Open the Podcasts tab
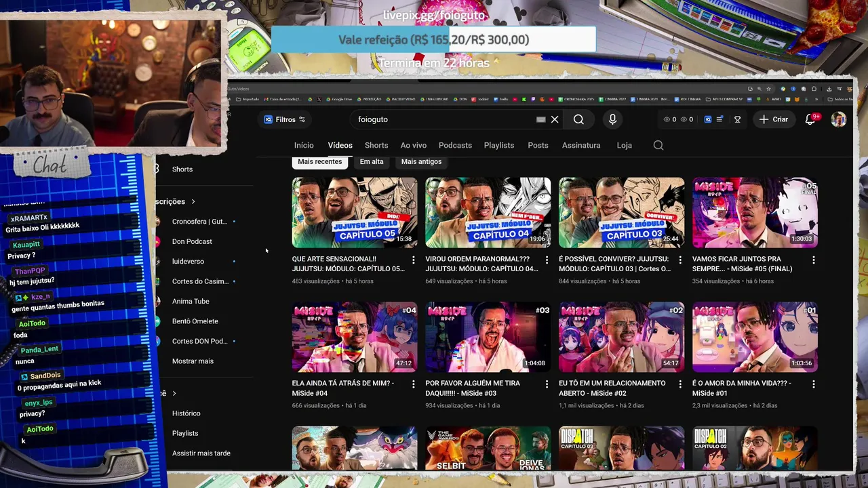The width and height of the screenshot is (868, 488). coord(455,145)
